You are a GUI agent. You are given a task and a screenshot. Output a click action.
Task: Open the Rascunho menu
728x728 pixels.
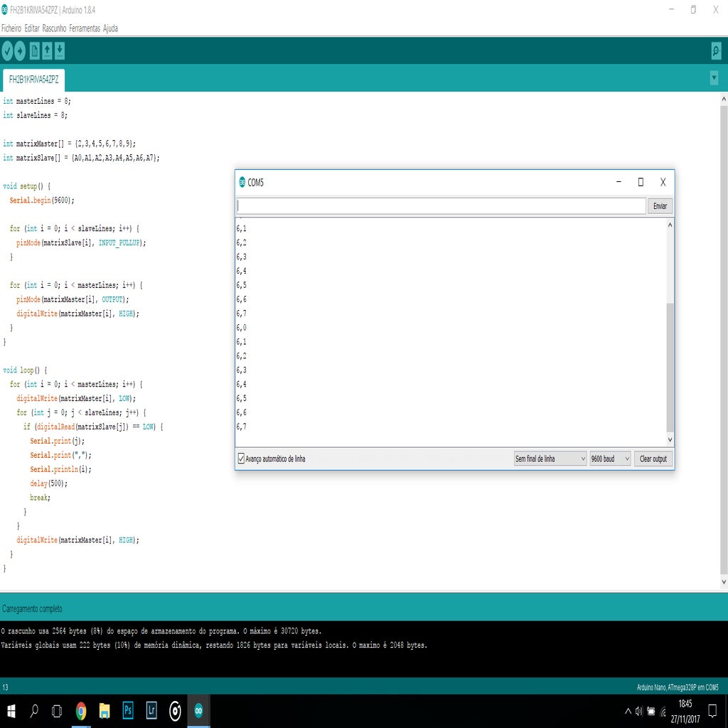point(54,28)
